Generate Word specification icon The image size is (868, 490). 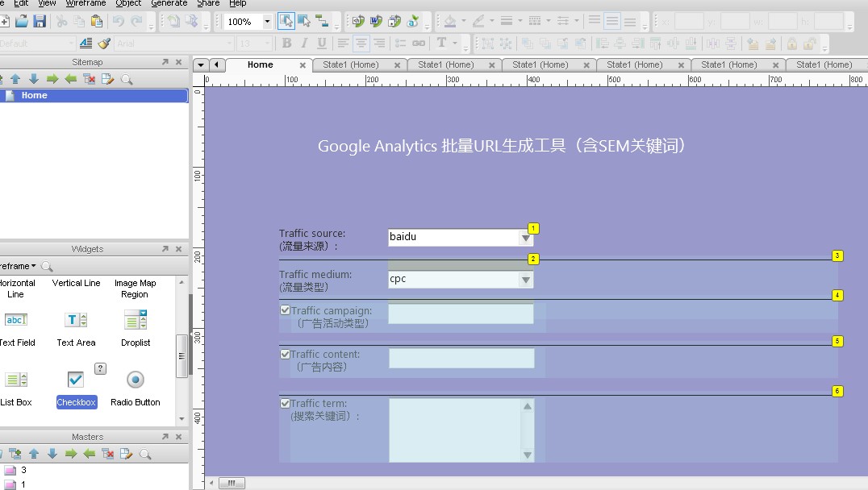point(377,22)
